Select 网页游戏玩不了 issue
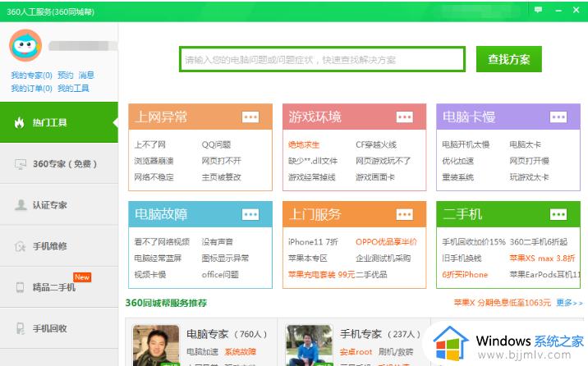 (x=383, y=161)
